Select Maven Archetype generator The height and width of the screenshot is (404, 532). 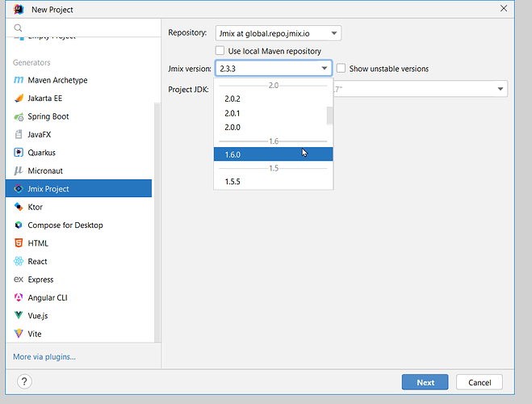pos(79,80)
